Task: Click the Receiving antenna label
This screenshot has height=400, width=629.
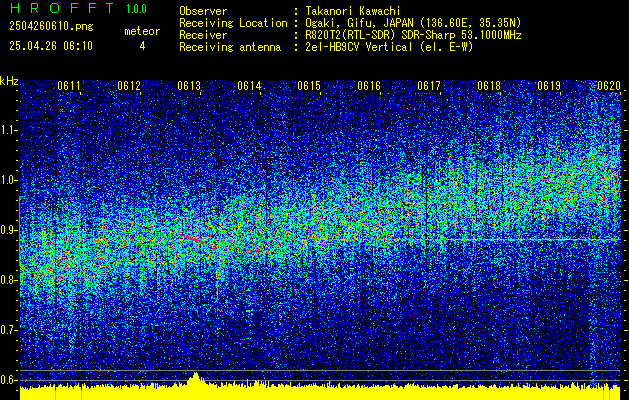Action: [x=230, y=47]
